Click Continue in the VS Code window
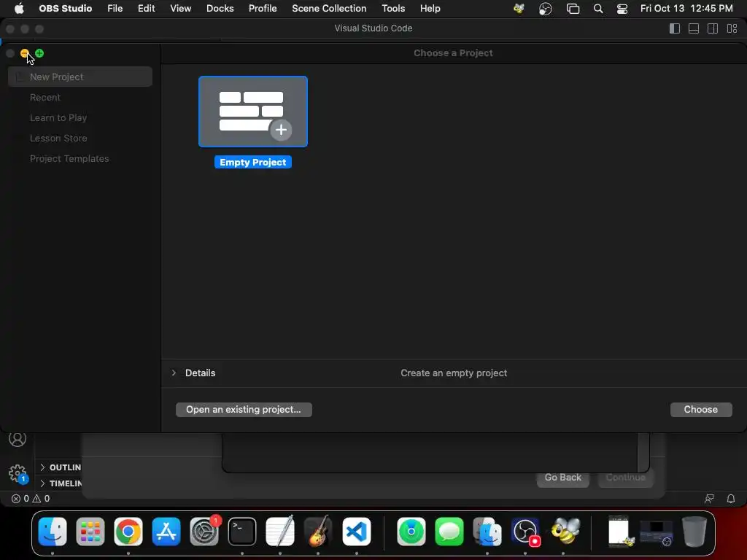This screenshot has width=747, height=560. (x=625, y=478)
